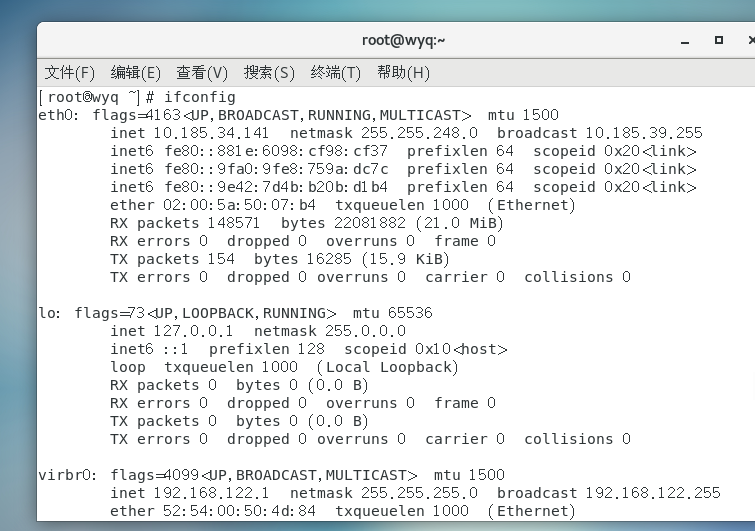Open the 查看(V) menu
Viewport: 755px width, 531px height.
(x=202, y=73)
